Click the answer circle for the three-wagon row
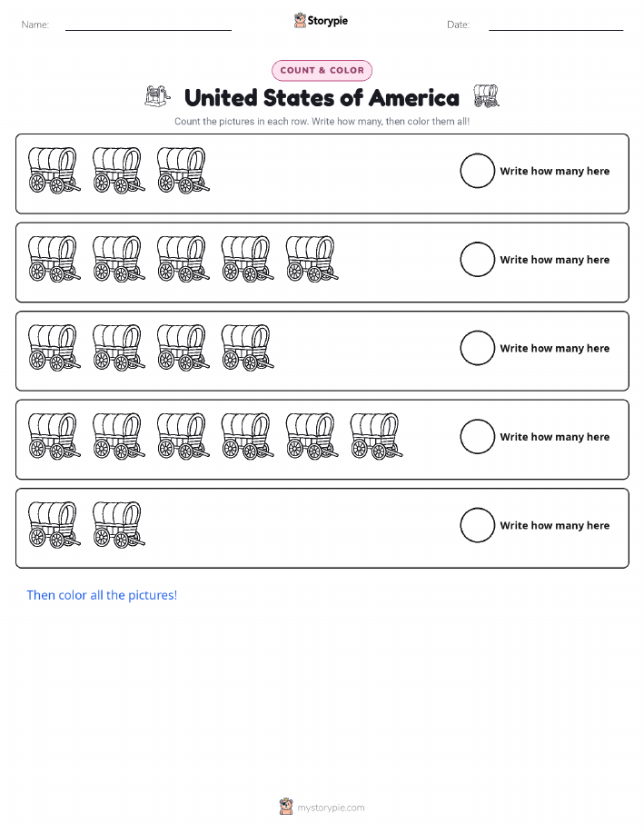The height and width of the screenshot is (833, 644). pyautogui.click(x=477, y=171)
